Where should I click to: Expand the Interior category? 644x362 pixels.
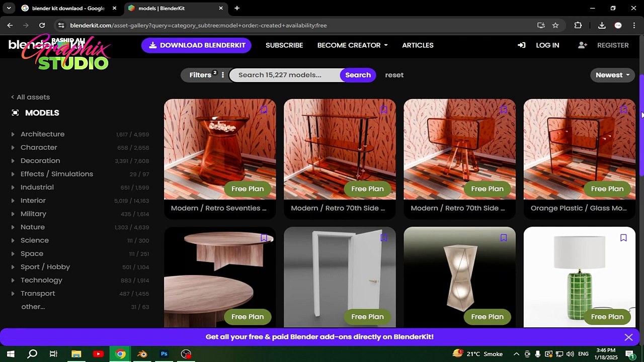tap(13, 201)
